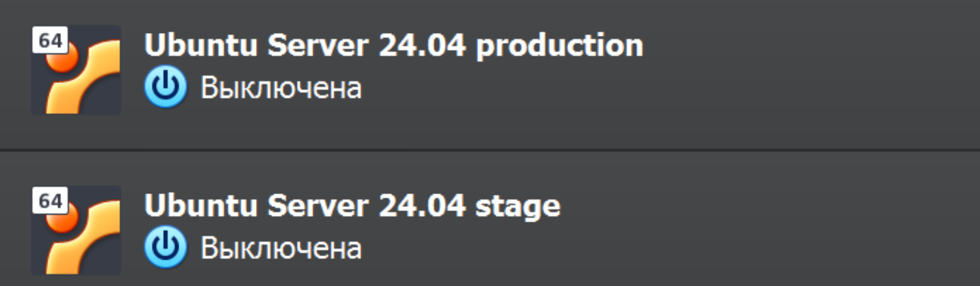This screenshot has height=286, width=980.
Task: Click the blue power-off icon for production VM
Action: tap(166, 87)
